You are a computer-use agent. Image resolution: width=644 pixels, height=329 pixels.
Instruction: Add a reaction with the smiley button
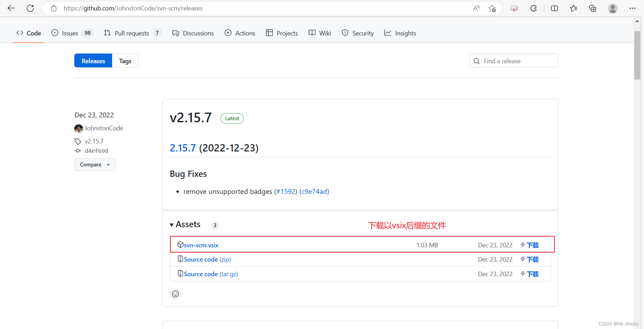[x=175, y=294]
